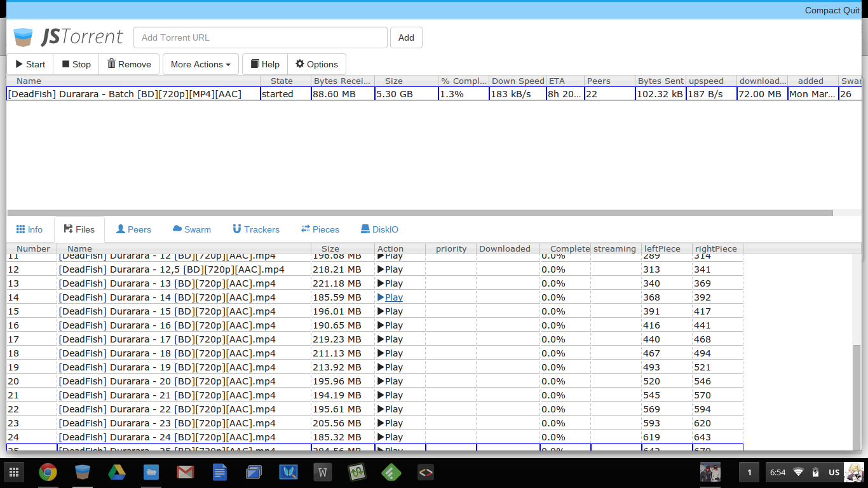Click the rightPiece column header
This screenshot has height=488, width=868.
click(x=718, y=248)
